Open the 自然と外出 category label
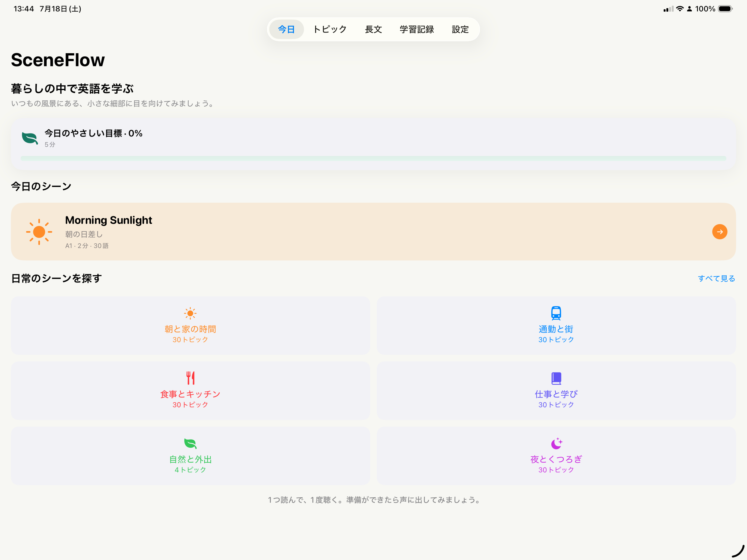The image size is (747, 560). (190, 459)
